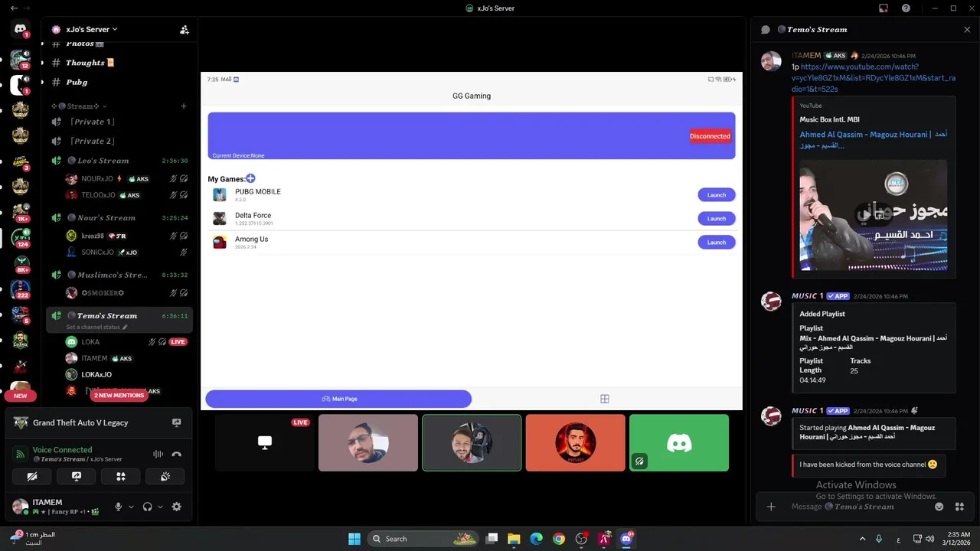Click the taskbar Search box
The height and width of the screenshot is (551, 980).
point(422,539)
